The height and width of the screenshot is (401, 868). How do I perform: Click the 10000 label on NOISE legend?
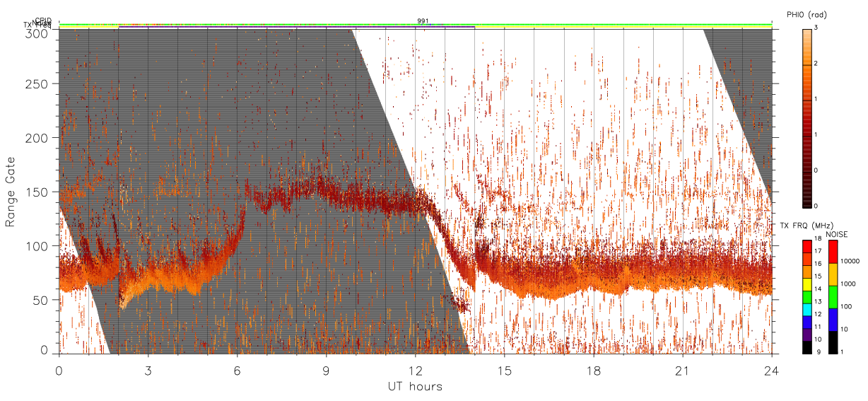pos(850,261)
